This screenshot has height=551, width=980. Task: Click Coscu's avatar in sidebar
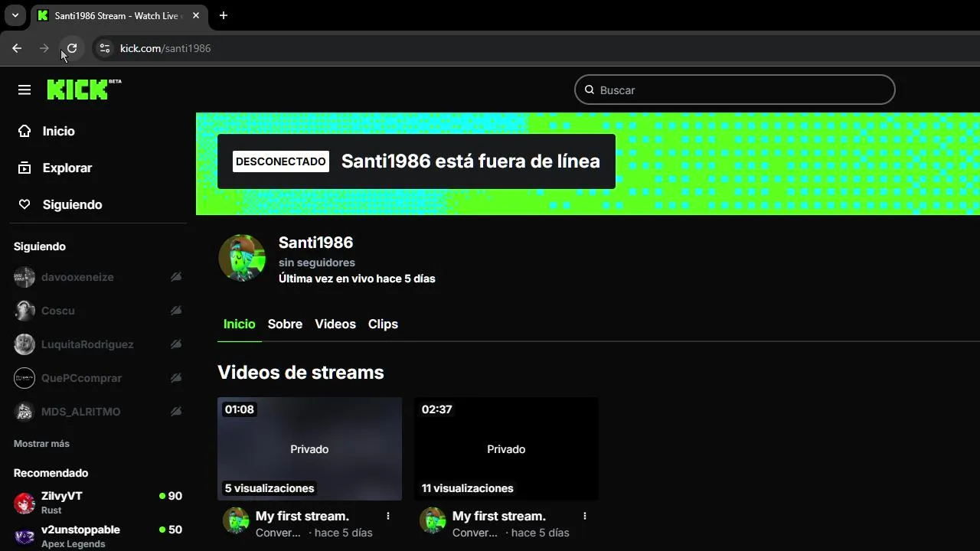click(x=24, y=311)
